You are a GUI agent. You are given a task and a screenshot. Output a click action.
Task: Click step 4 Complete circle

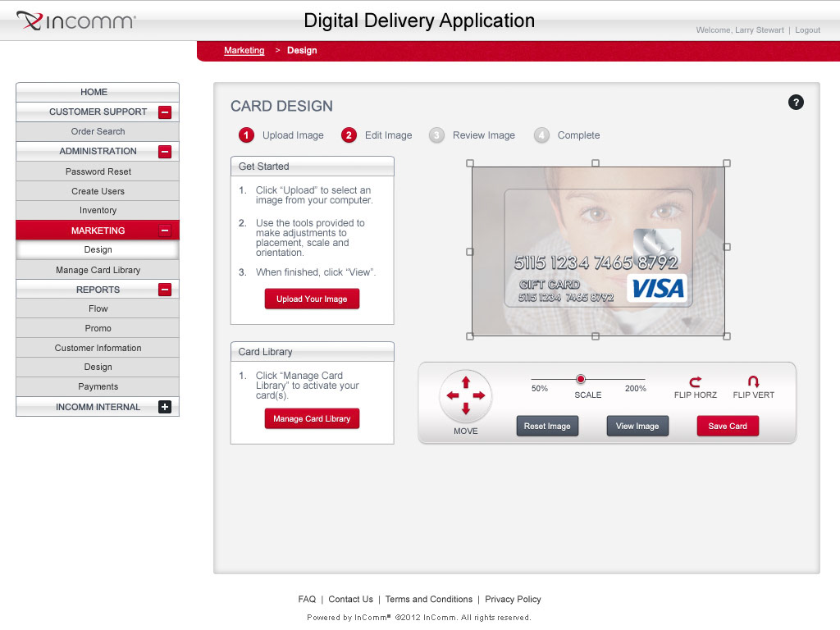[541, 135]
